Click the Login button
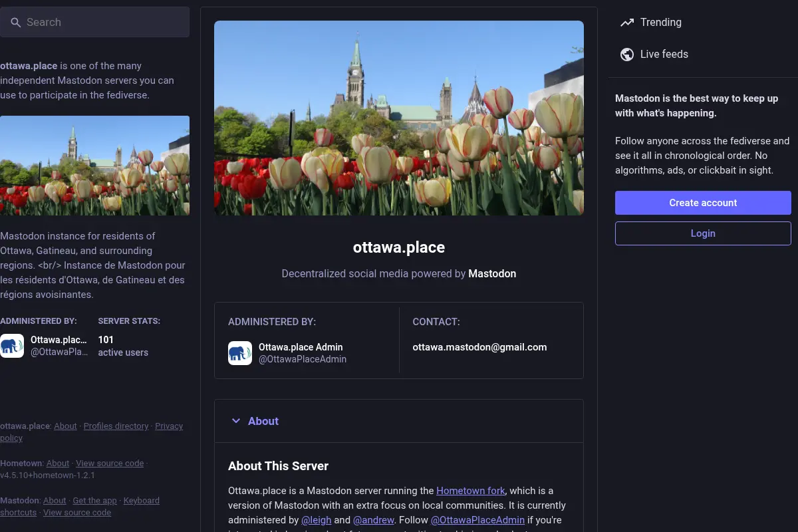798x532 pixels. [703, 233]
